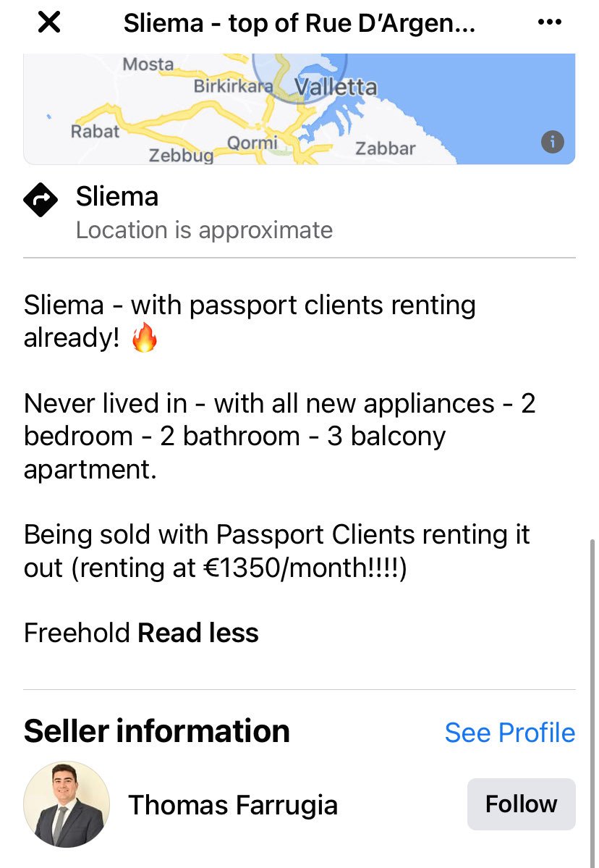The height and width of the screenshot is (868, 599).
Task: Tap the Sliema location label
Action: (117, 197)
